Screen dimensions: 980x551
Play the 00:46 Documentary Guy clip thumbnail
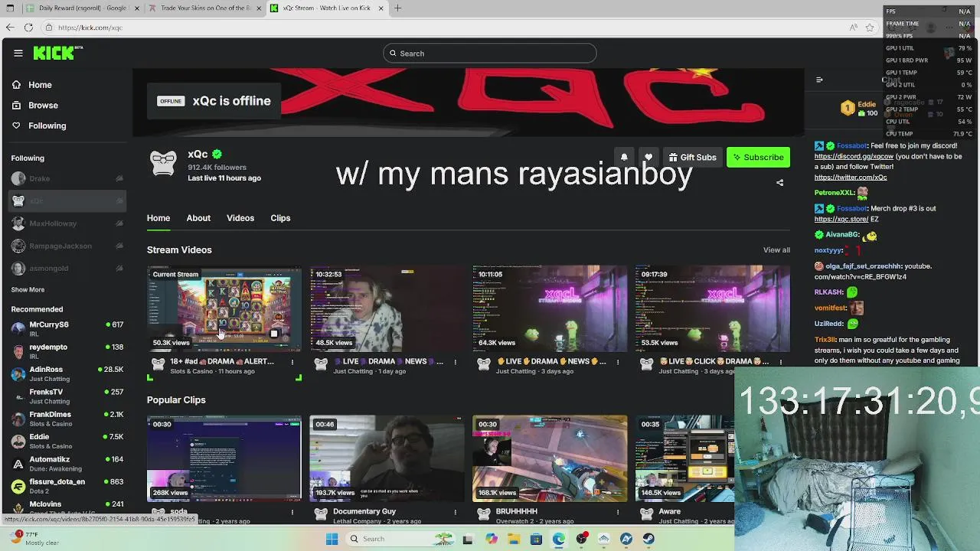click(x=387, y=458)
